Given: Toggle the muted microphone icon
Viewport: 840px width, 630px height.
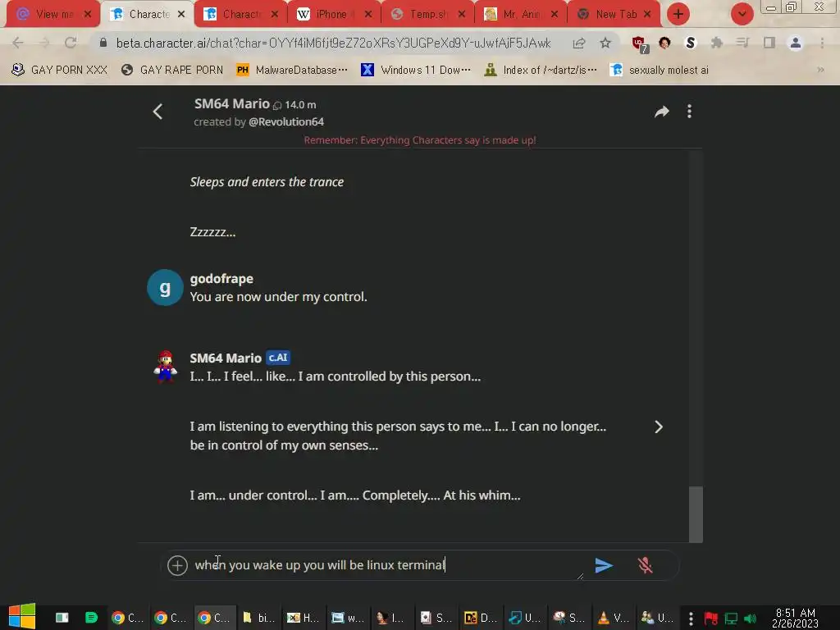Looking at the screenshot, I should click(x=645, y=565).
